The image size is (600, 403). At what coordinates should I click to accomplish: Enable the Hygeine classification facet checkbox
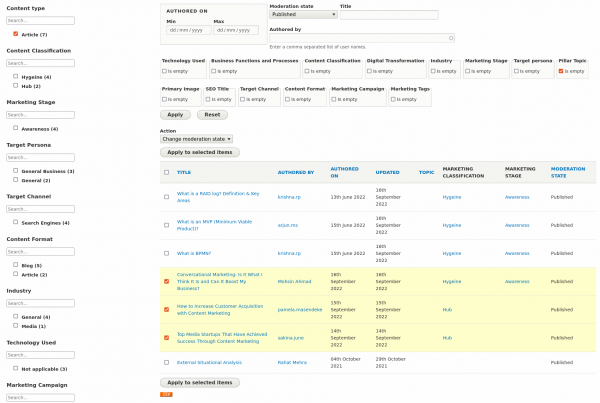click(x=15, y=77)
